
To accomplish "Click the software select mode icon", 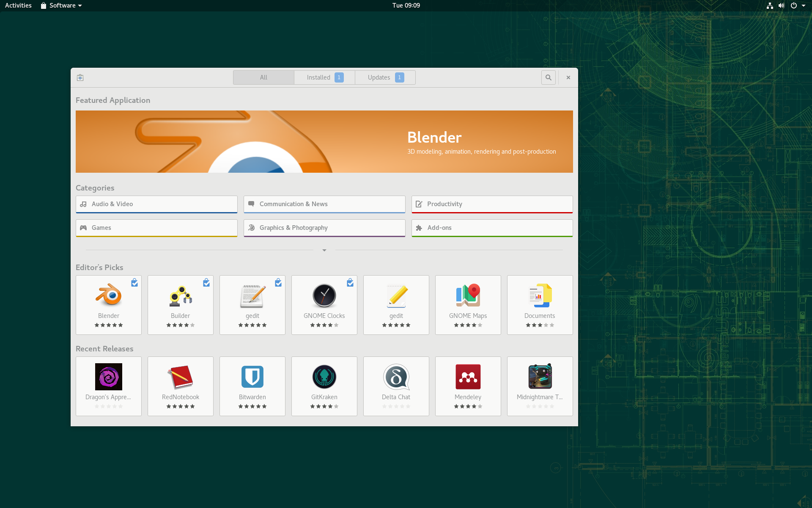I will click(80, 77).
